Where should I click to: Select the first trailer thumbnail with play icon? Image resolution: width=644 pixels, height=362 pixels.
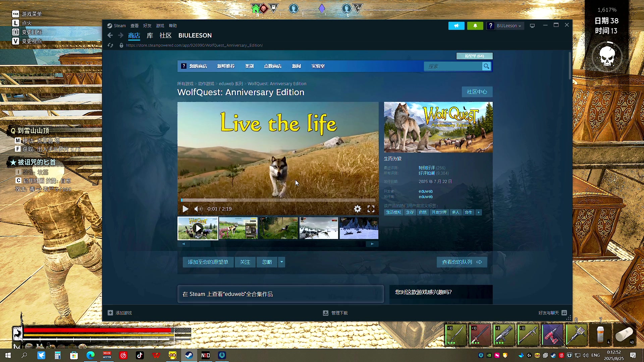pyautogui.click(x=198, y=228)
